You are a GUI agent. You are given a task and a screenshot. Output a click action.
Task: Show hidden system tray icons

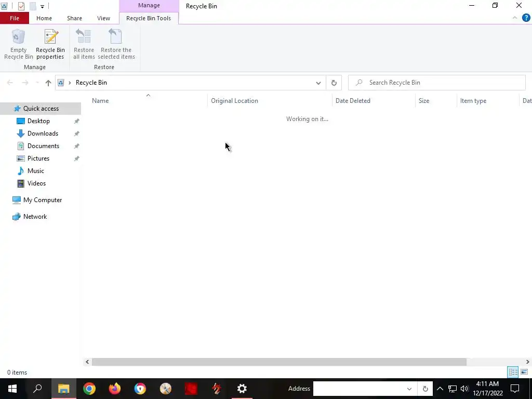point(440,389)
